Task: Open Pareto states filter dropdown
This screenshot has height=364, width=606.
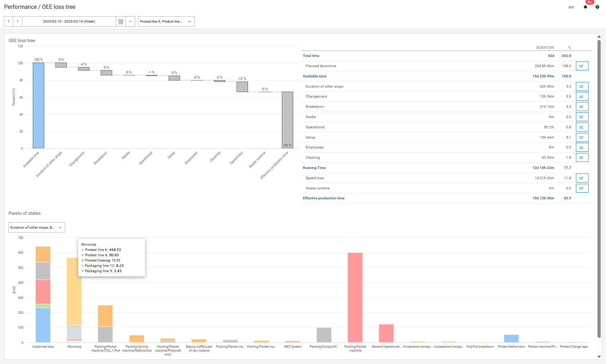Action: coord(37,227)
